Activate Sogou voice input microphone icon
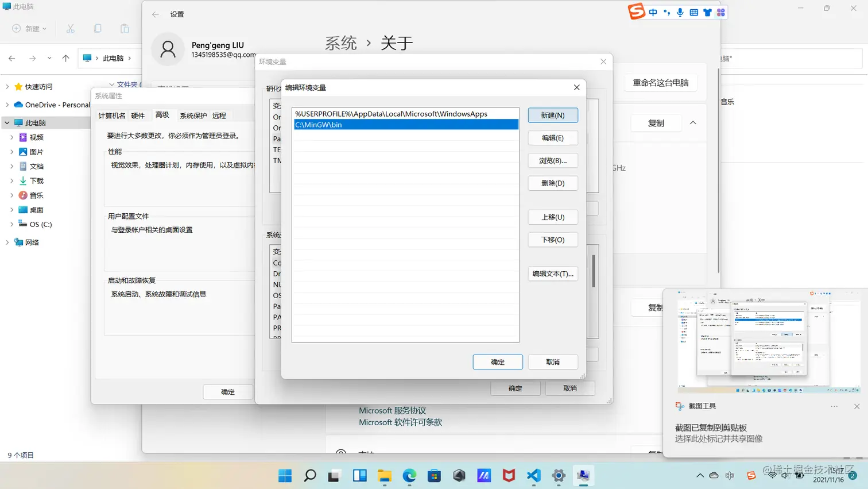This screenshot has width=868, height=489. 680,11
